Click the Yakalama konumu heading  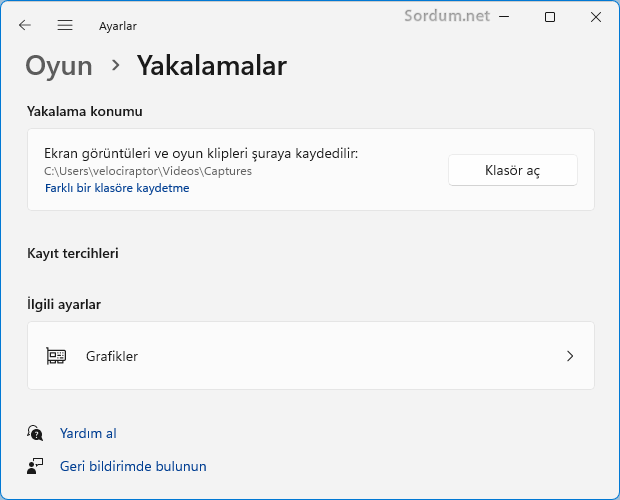pos(85,111)
